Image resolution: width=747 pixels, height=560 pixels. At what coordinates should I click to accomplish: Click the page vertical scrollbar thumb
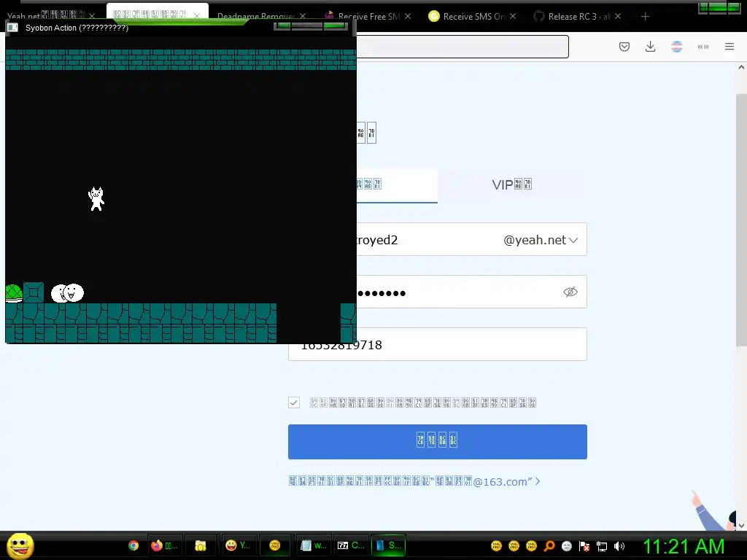(x=741, y=220)
